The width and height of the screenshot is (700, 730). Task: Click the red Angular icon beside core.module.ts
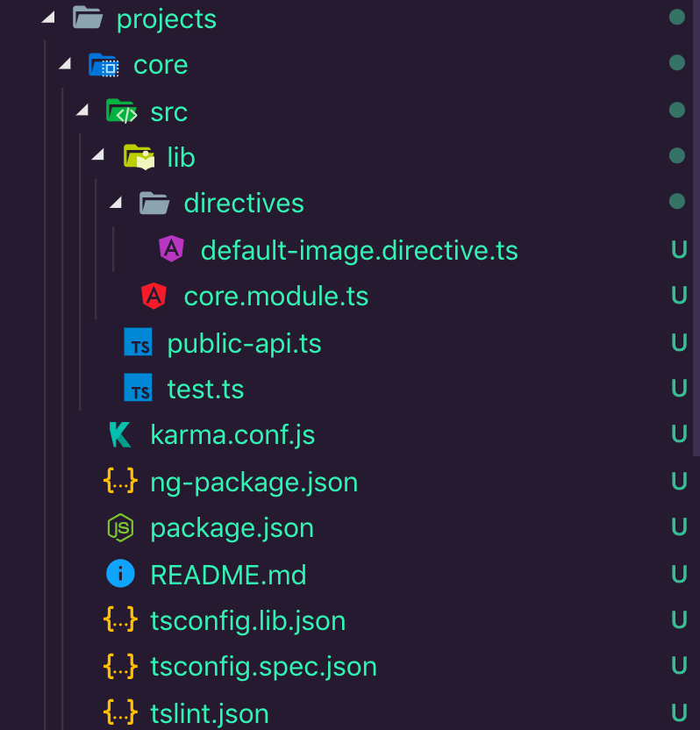pyautogui.click(x=154, y=296)
